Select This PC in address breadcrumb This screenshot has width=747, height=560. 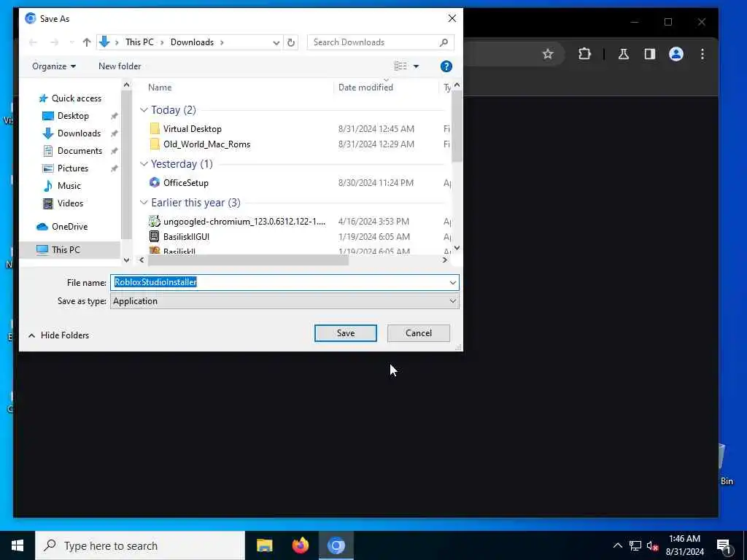pyautogui.click(x=139, y=42)
